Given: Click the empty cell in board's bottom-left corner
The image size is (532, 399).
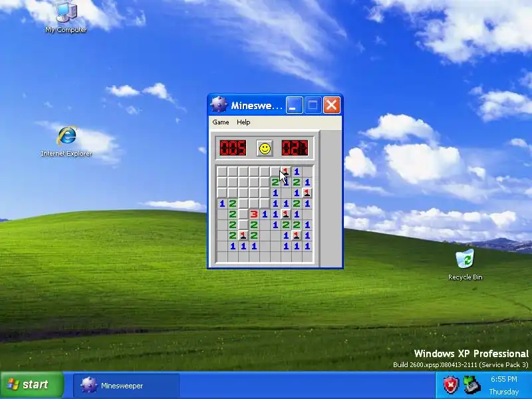Looking at the screenshot, I should [222, 257].
